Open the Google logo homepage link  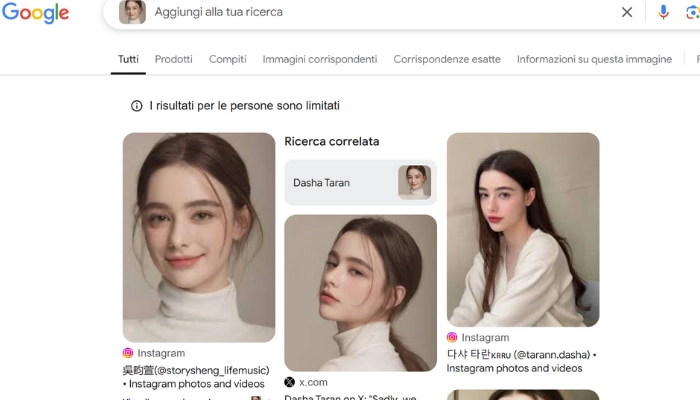pyautogui.click(x=36, y=12)
